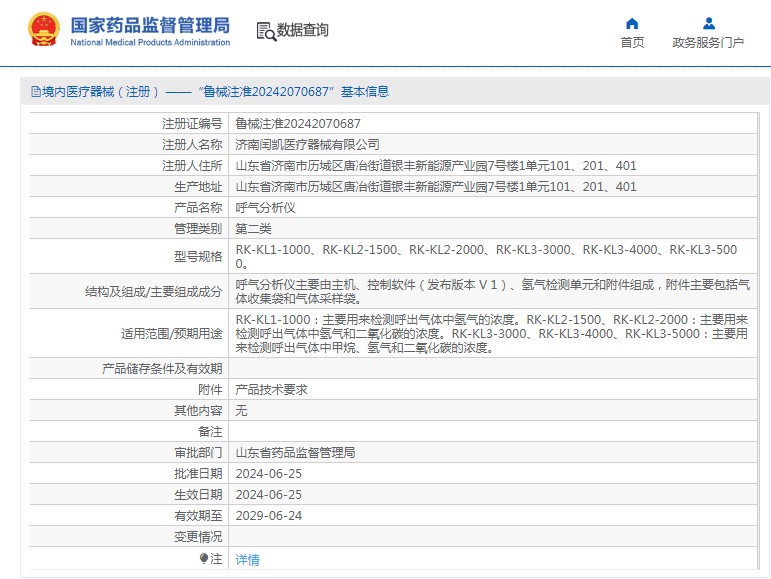Click the document icon before 境内医疗器械

coord(35,92)
